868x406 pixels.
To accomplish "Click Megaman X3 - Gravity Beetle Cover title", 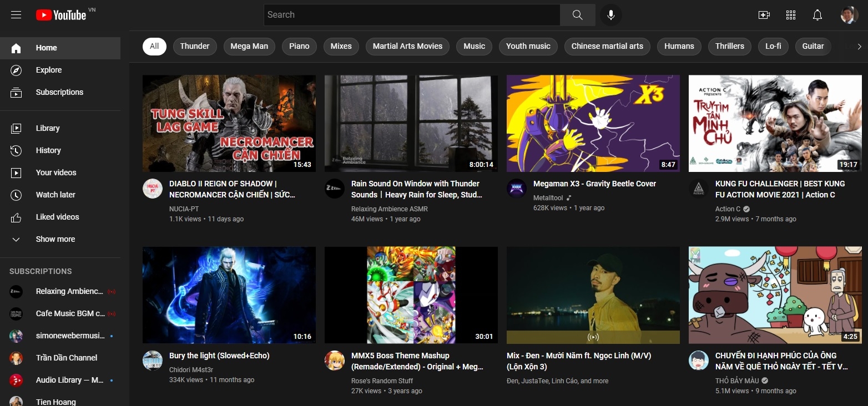I will [594, 184].
